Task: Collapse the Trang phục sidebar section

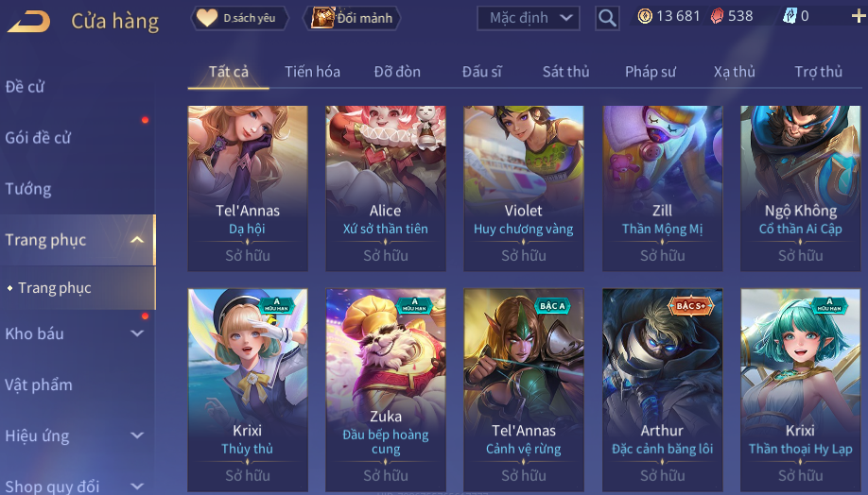Action: pos(137,240)
